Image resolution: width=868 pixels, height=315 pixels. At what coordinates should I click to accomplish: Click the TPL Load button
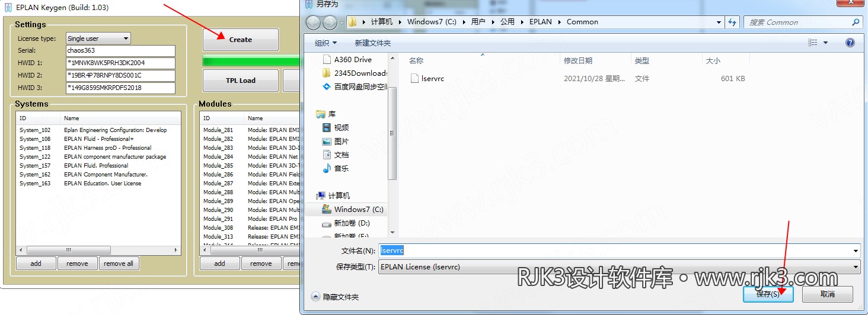[240, 81]
